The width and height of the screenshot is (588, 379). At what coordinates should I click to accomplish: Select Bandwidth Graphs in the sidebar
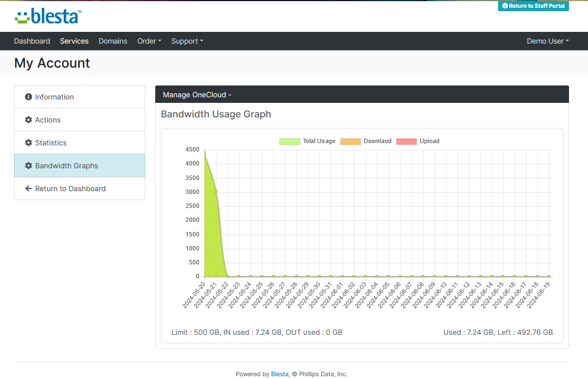coord(79,165)
